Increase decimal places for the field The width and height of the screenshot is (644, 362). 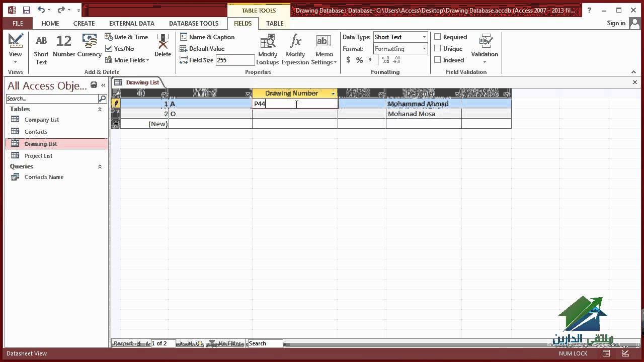(385, 60)
